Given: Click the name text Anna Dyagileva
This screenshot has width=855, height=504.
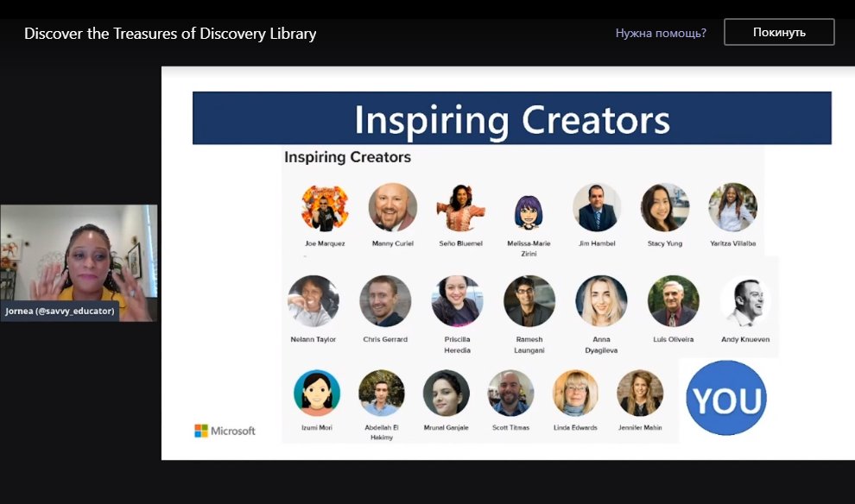Looking at the screenshot, I should point(601,344).
